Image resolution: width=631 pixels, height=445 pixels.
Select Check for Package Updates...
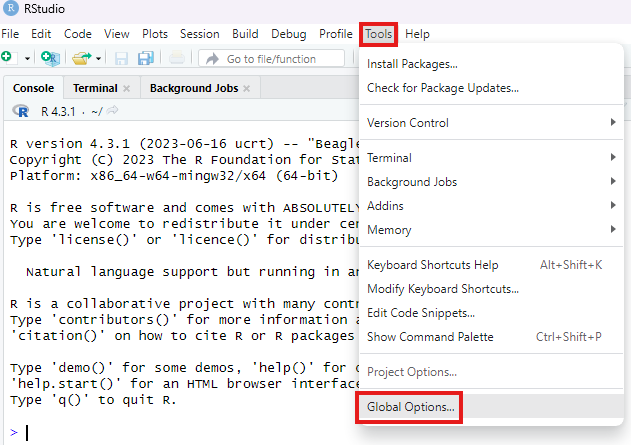point(491,88)
